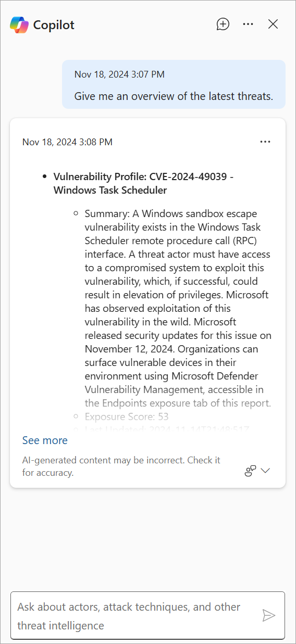The image size is (296, 644).
Task: Open the response card's ellipsis menu
Action: [265, 142]
